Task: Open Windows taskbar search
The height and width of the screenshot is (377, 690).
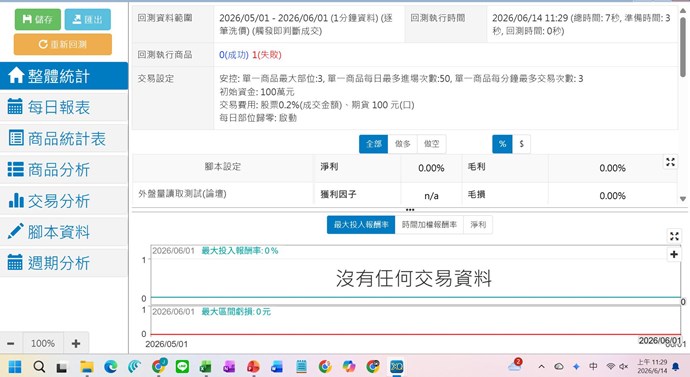Action: tap(39, 366)
